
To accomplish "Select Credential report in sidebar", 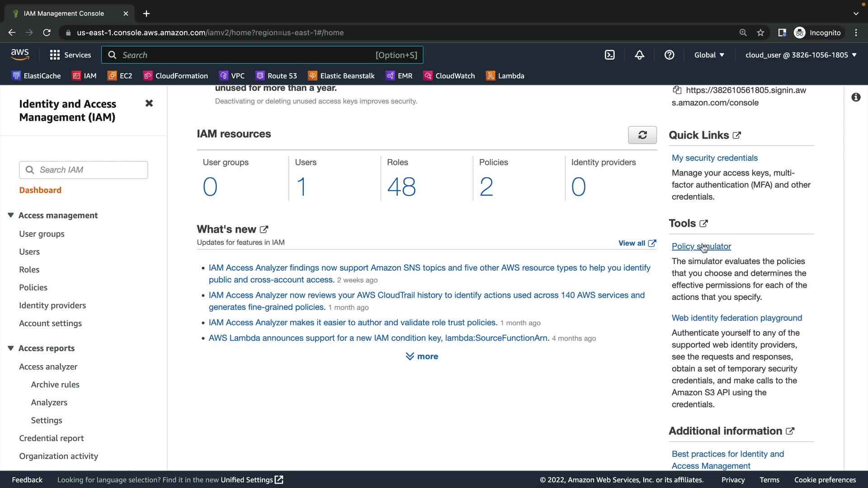I will (51, 438).
